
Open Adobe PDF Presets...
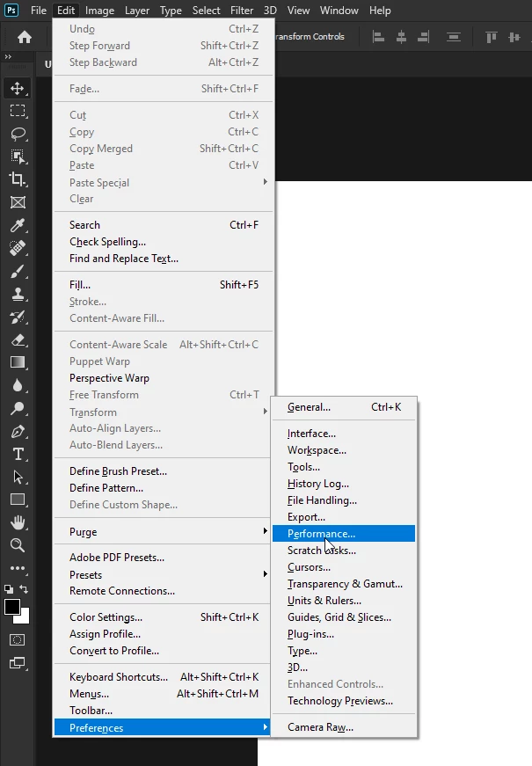164,557
